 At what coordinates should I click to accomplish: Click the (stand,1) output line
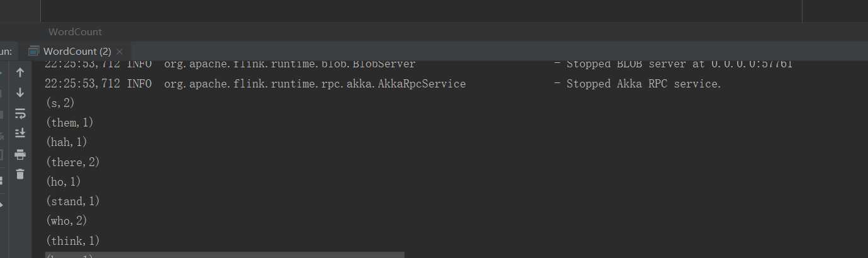coord(72,201)
